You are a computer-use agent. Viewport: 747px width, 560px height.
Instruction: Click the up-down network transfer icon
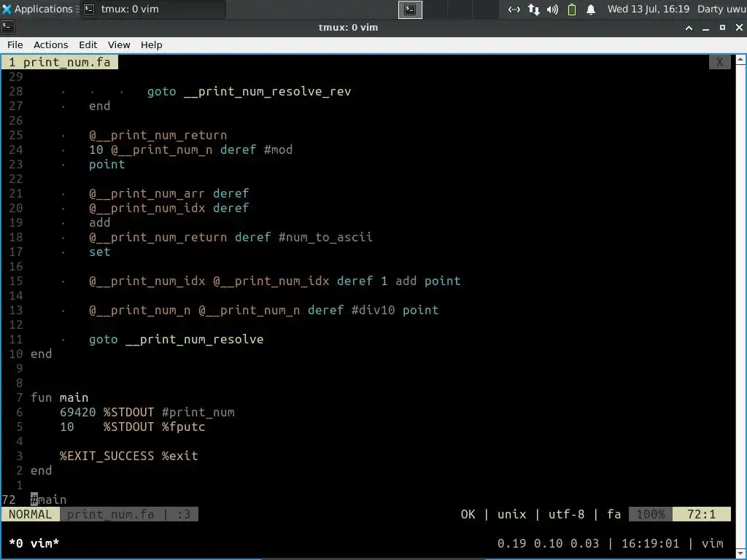click(533, 9)
